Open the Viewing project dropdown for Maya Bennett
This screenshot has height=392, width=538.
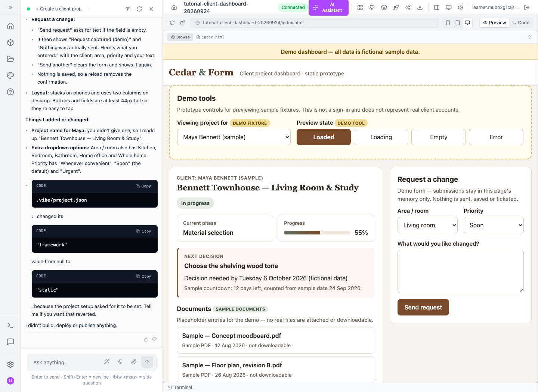tap(234, 137)
